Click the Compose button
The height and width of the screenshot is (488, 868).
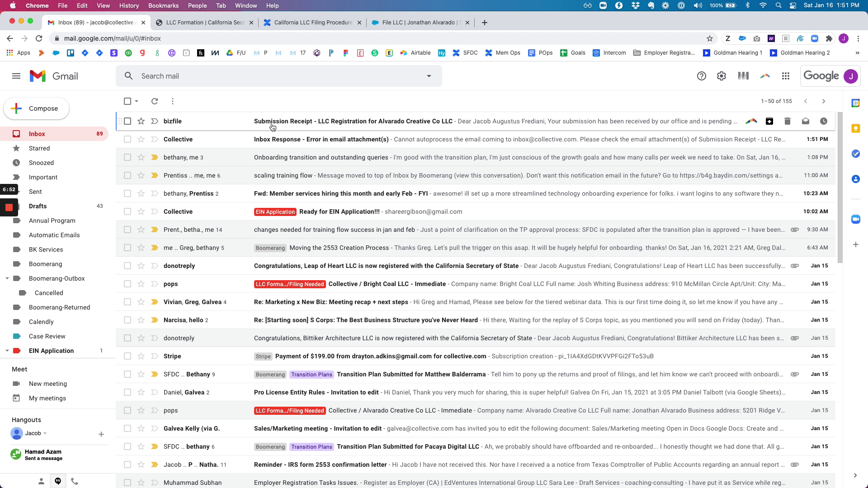pyautogui.click(x=37, y=108)
